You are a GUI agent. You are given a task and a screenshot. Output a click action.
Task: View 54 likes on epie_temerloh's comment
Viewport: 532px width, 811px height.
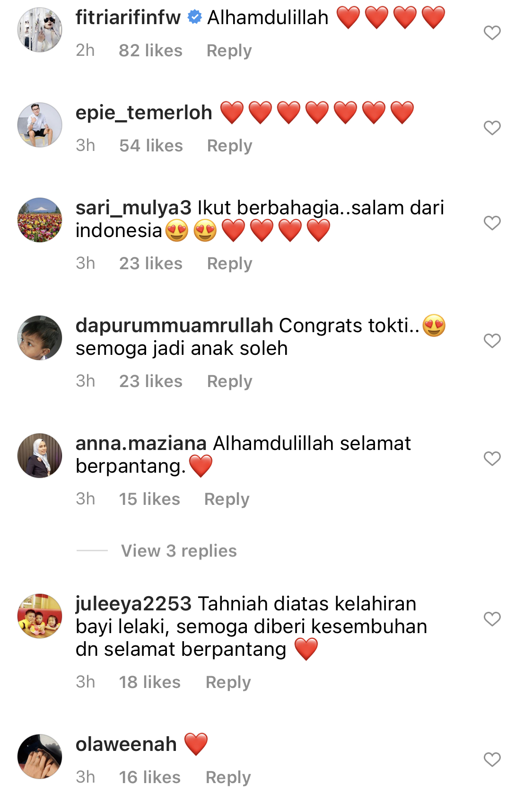pos(151,146)
